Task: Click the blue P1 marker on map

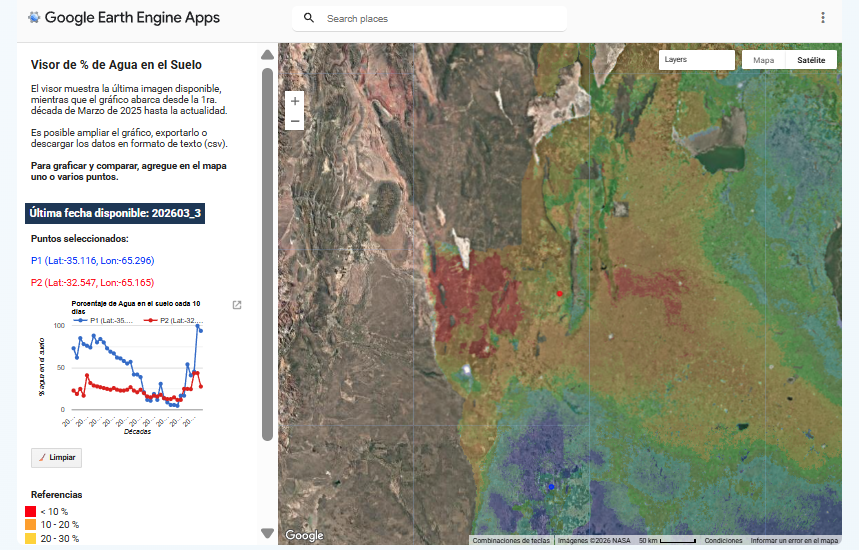Action: pyautogui.click(x=551, y=486)
